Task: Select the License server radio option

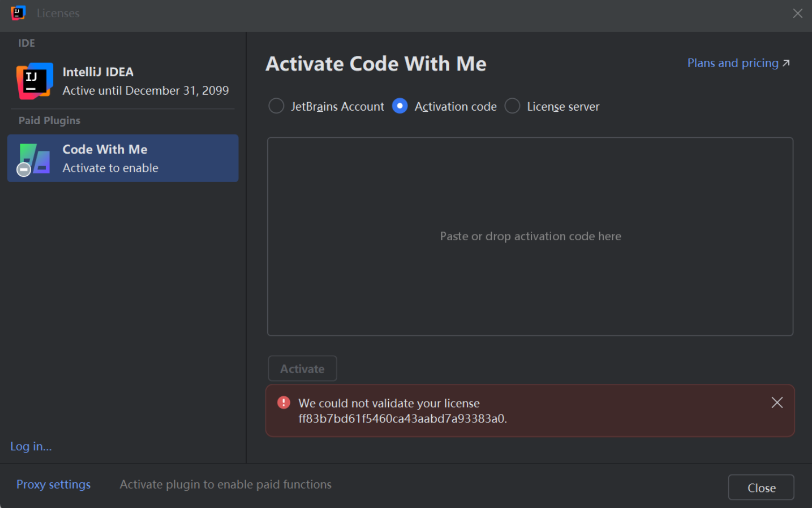Action: [512, 106]
